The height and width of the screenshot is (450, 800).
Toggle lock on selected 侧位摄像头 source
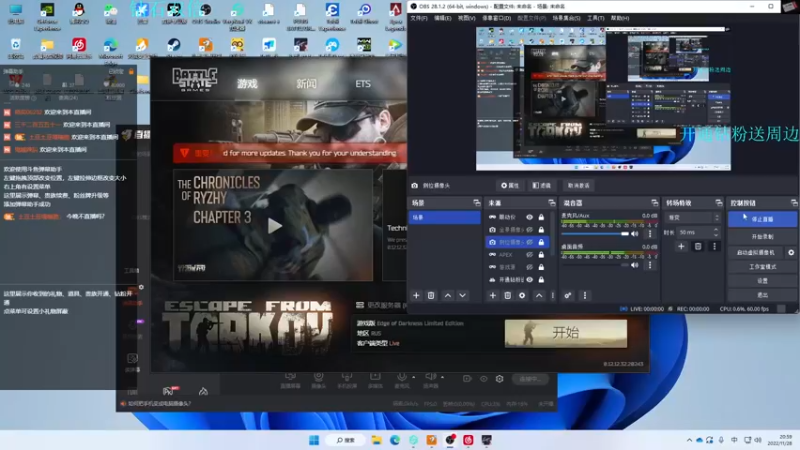coord(541,242)
